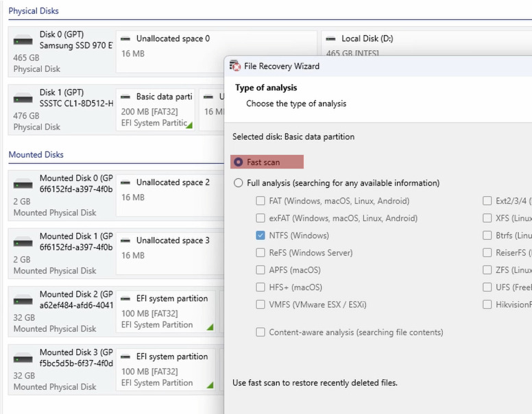Collapse the Physical Disks section header
Viewport: 532px width, 414px height.
tap(34, 11)
